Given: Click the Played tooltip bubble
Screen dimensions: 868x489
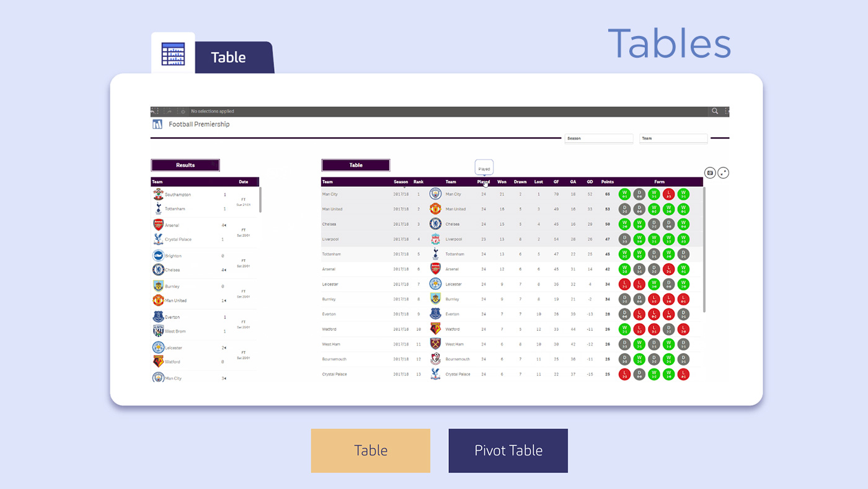Looking at the screenshot, I should [484, 168].
